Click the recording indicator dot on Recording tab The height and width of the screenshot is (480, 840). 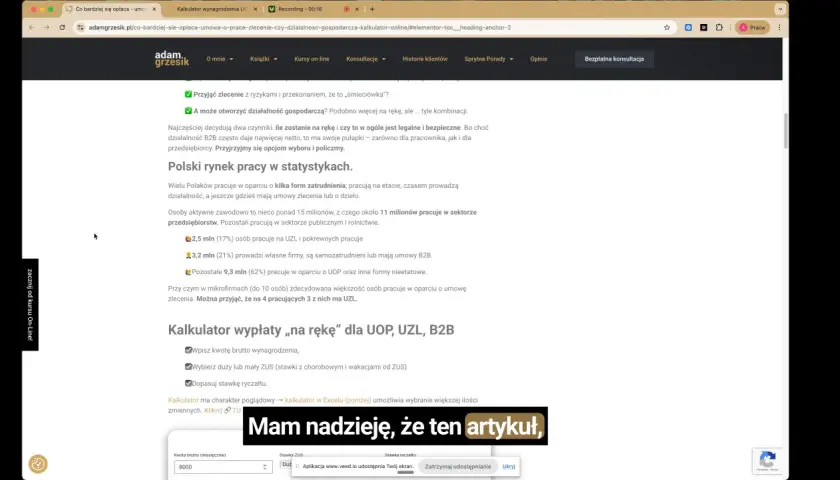[346, 9]
